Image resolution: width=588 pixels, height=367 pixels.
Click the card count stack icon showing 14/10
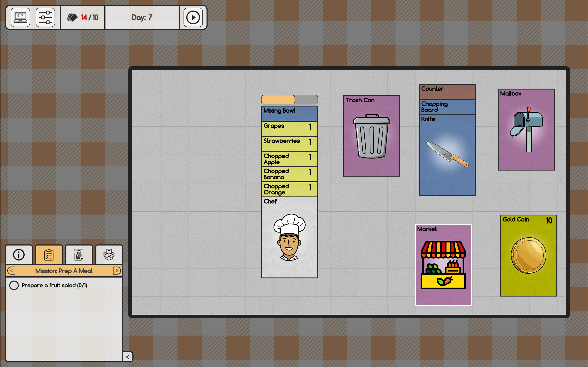tap(73, 17)
